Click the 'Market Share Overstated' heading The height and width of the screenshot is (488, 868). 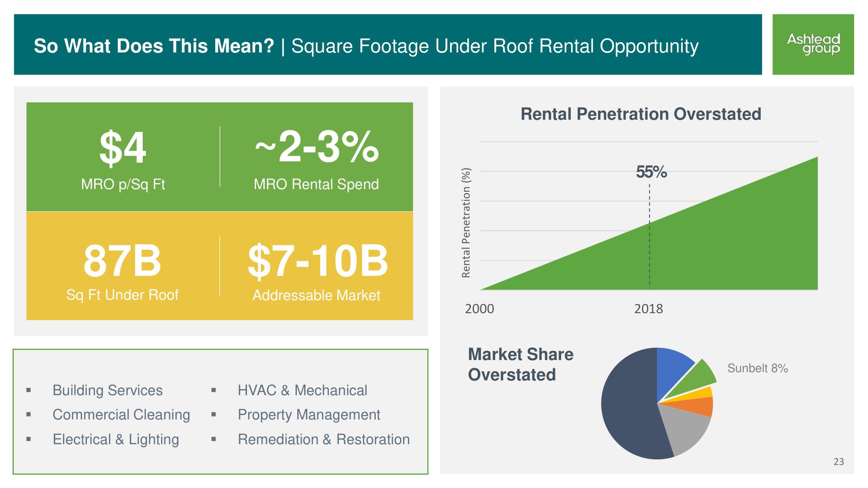tap(520, 364)
